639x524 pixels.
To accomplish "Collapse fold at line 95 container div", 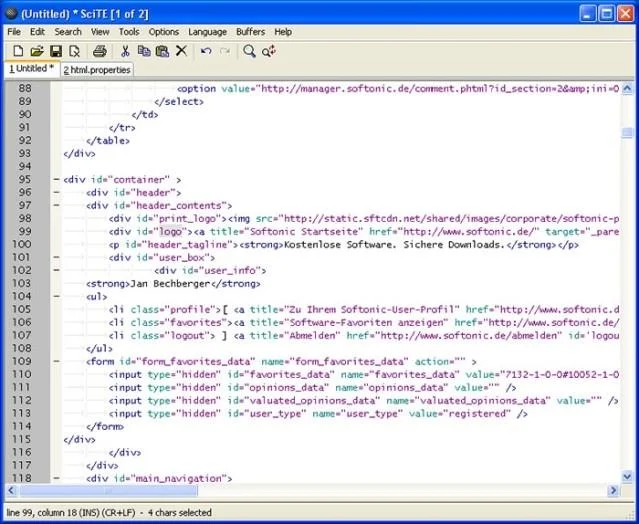I will (56, 179).
